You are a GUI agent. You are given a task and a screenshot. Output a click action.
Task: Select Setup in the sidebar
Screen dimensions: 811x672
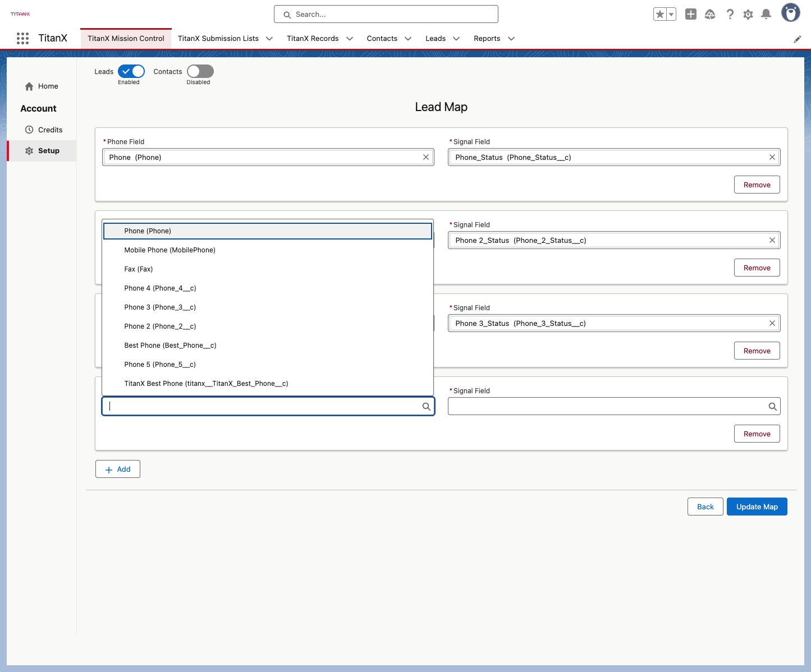(42, 151)
